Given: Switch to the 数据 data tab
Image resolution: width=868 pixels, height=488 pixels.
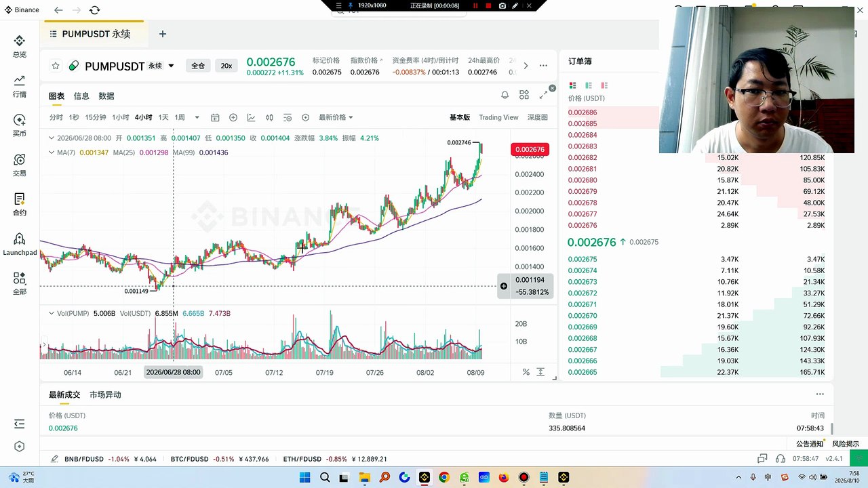Looking at the screenshot, I should point(106,96).
